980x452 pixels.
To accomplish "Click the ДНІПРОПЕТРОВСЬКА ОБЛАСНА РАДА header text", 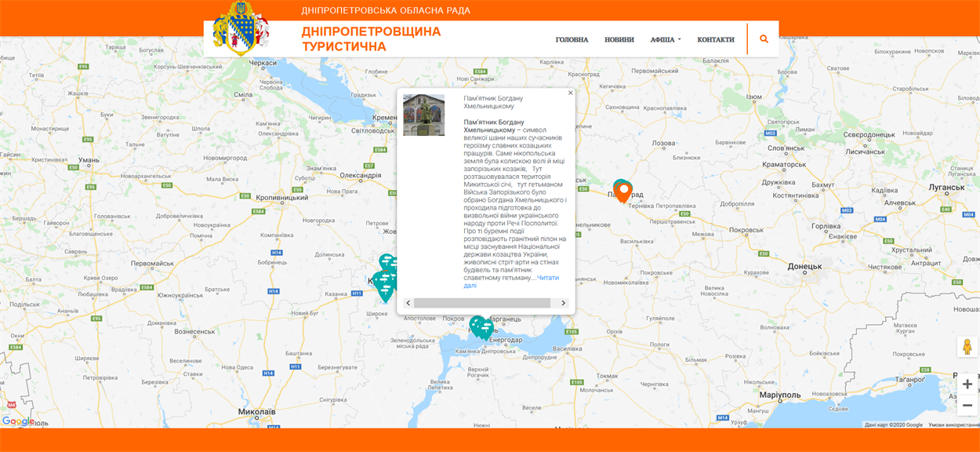I will click(x=386, y=10).
